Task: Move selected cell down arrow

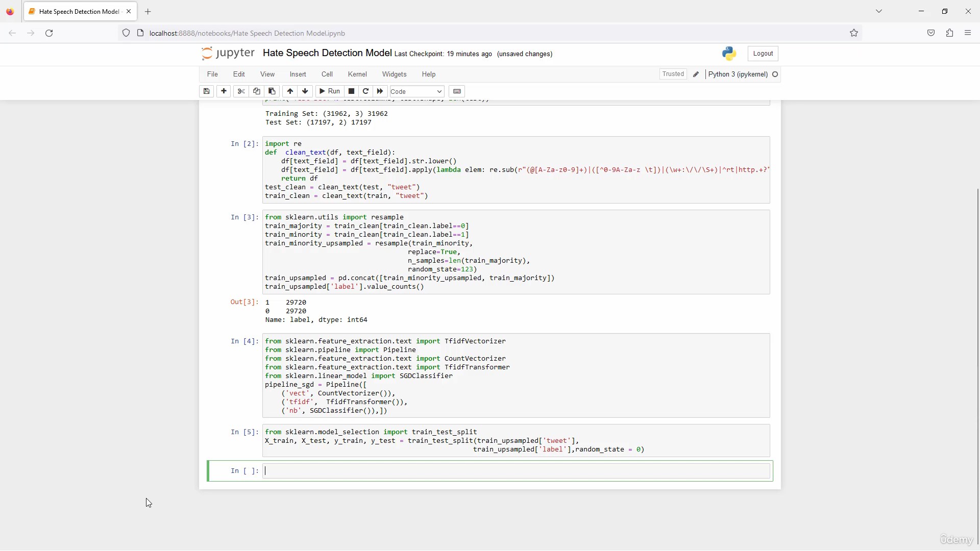Action: [305, 91]
